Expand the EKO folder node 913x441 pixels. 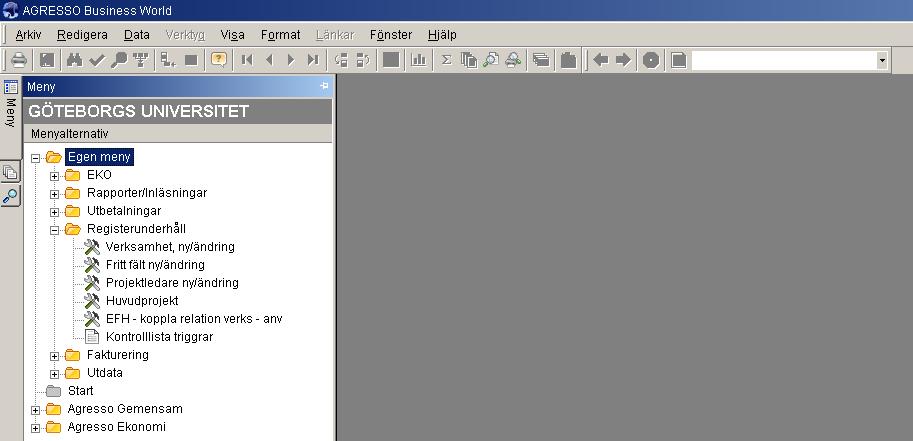click(54, 176)
